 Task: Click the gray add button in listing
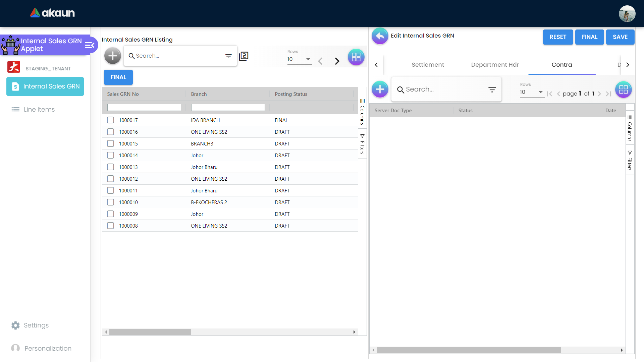tap(113, 56)
